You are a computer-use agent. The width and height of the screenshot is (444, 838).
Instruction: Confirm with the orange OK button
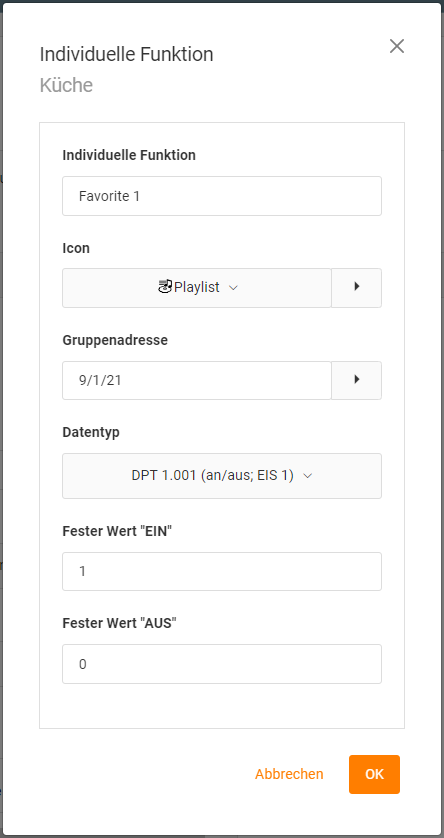click(x=374, y=774)
